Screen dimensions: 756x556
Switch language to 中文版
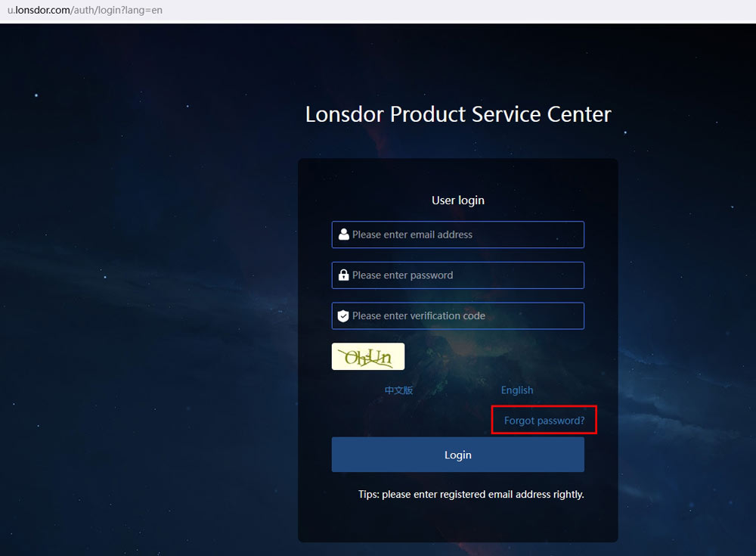[x=398, y=390]
